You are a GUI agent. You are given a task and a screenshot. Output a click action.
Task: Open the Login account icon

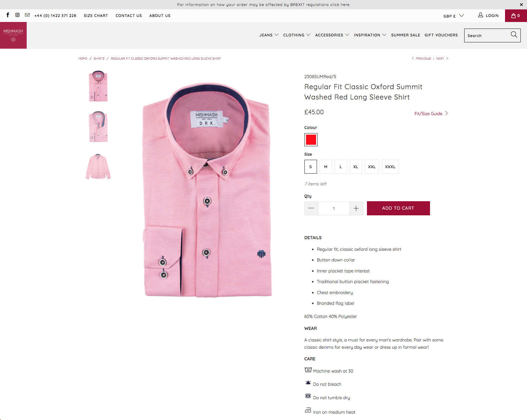coord(481,15)
